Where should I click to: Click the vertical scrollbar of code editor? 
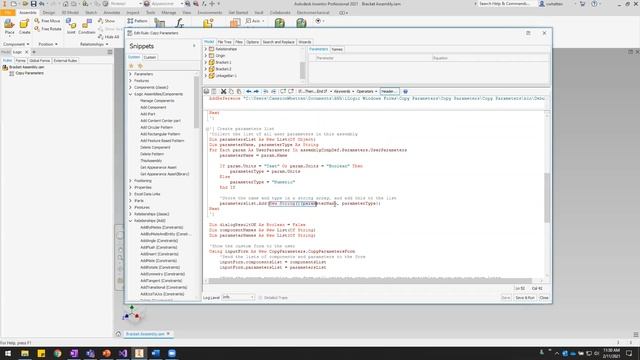(547, 198)
